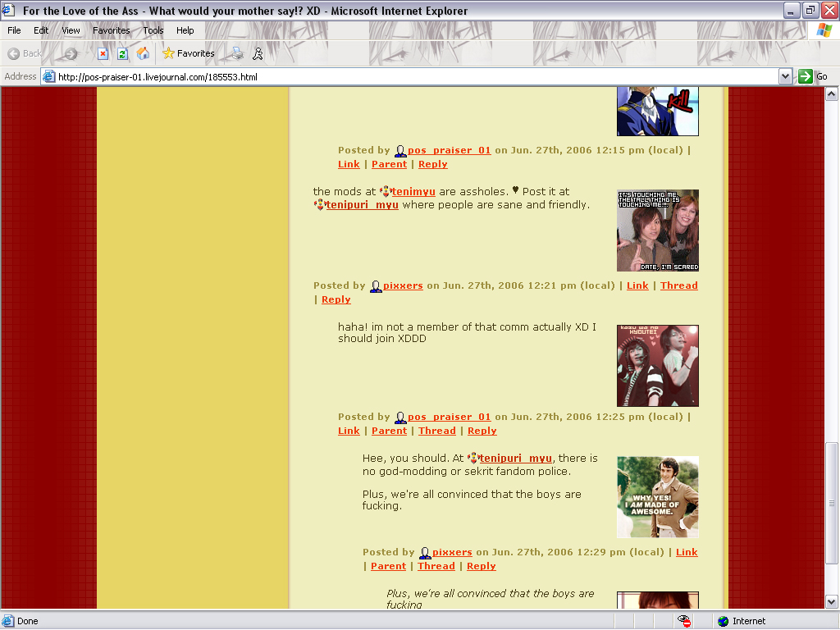Click Thread on the 12:21 pm comment

(x=678, y=286)
